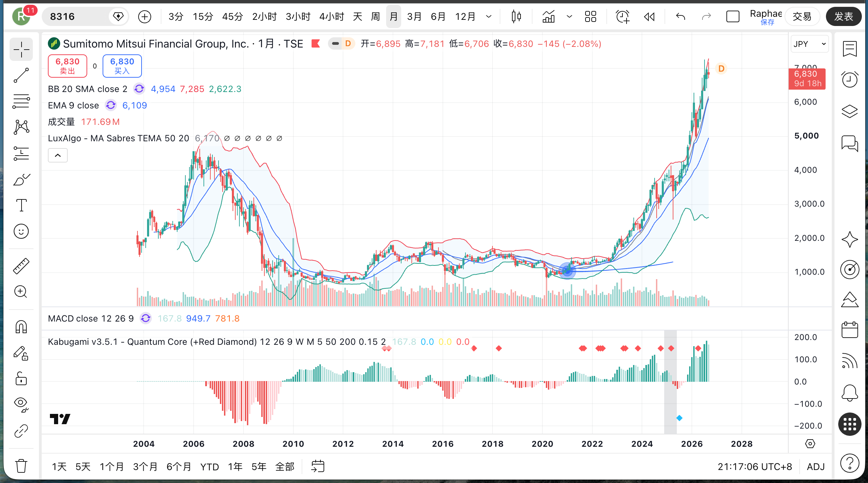Viewport: 868px width, 483px height.
Task: Open the layout grid selector
Action: (x=591, y=16)
